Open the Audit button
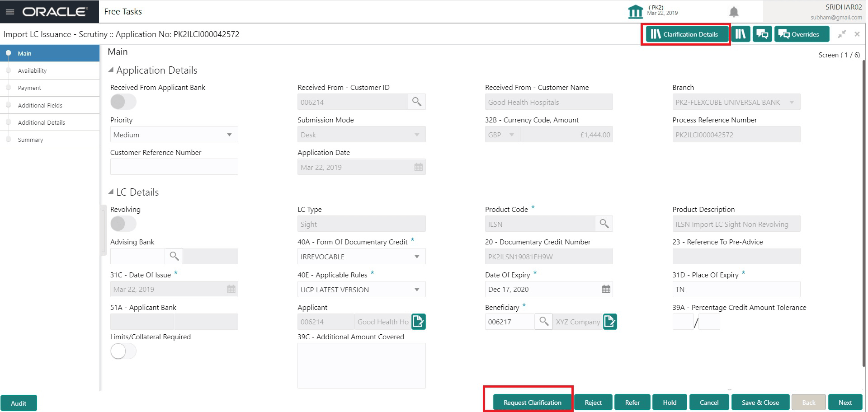 (19, 403)
